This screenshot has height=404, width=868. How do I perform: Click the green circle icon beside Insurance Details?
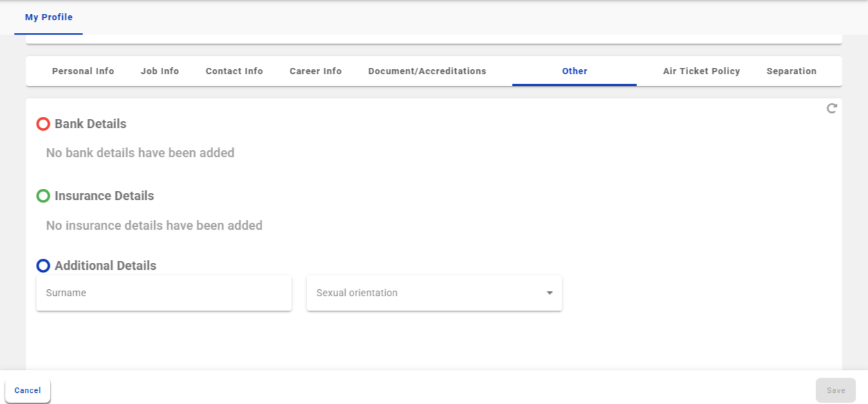click(x=43, y=196)
